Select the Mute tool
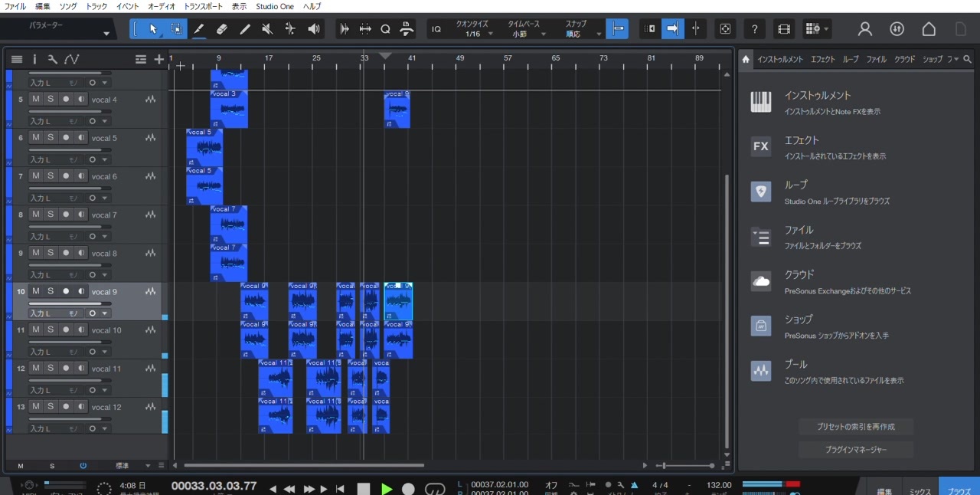 pyautogui.click(x=267, y=29)
